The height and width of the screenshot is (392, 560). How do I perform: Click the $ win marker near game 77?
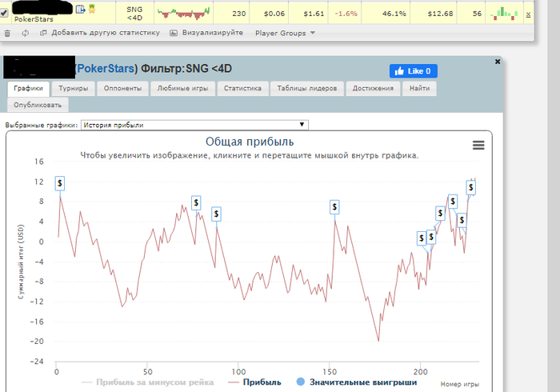tap(196, 202)
